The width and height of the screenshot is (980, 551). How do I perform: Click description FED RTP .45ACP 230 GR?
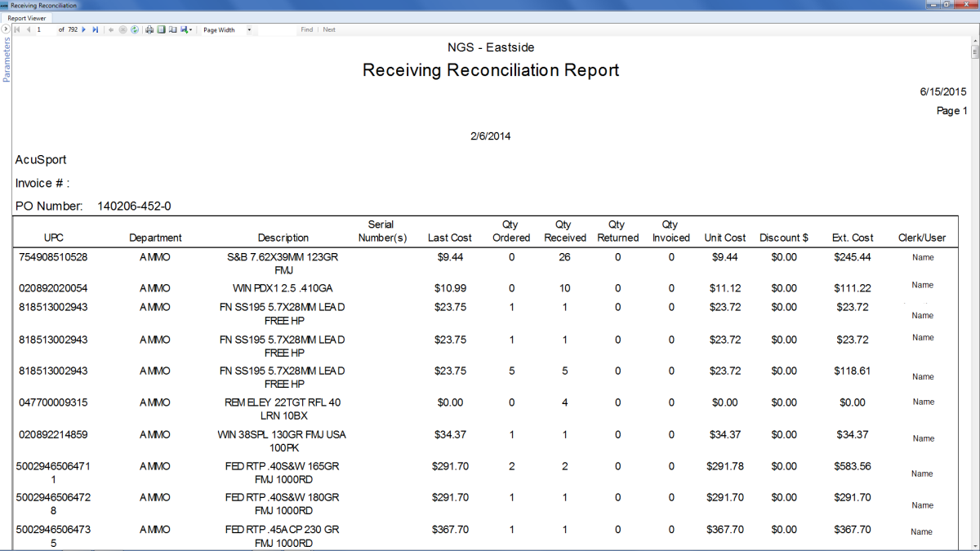click(283, 529)
